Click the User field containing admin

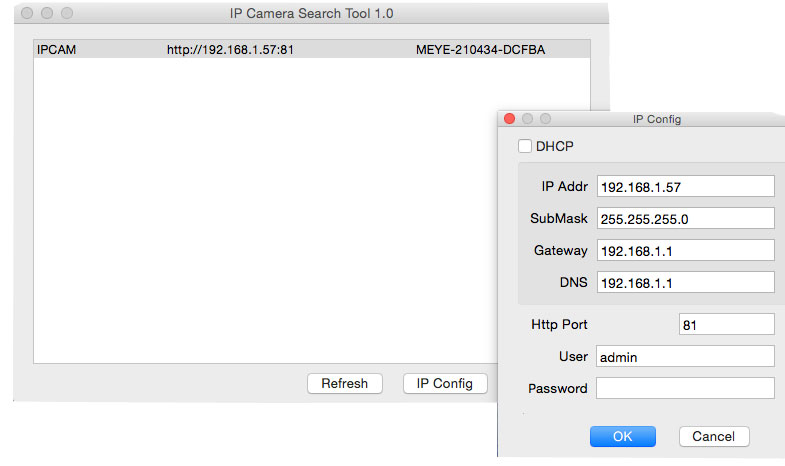coord(685,356)
